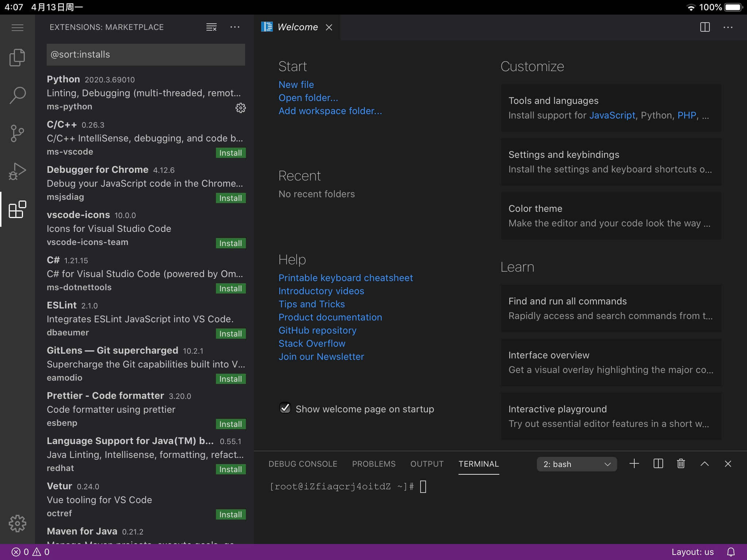Install the ESLint extension

click(231, 334)
